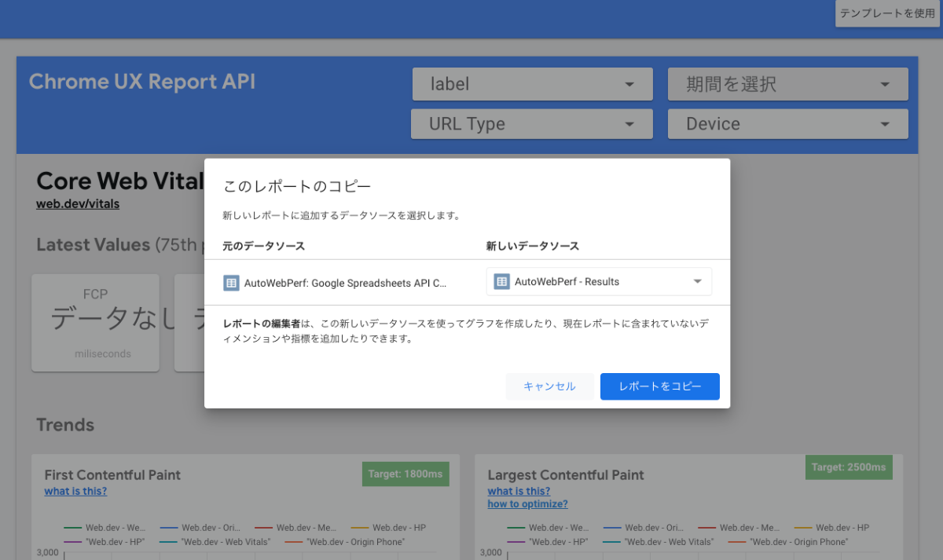Click the Largest Contentful Paint chart title

tap(566, 475)
